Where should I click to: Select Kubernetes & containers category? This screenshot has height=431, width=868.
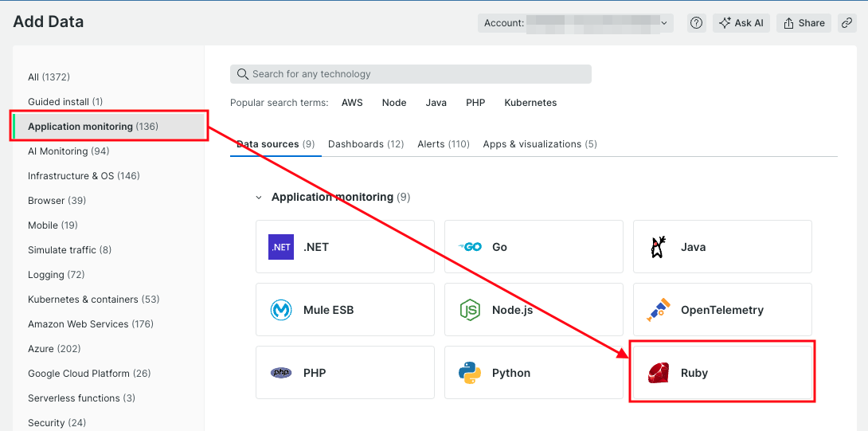point(93,300)
